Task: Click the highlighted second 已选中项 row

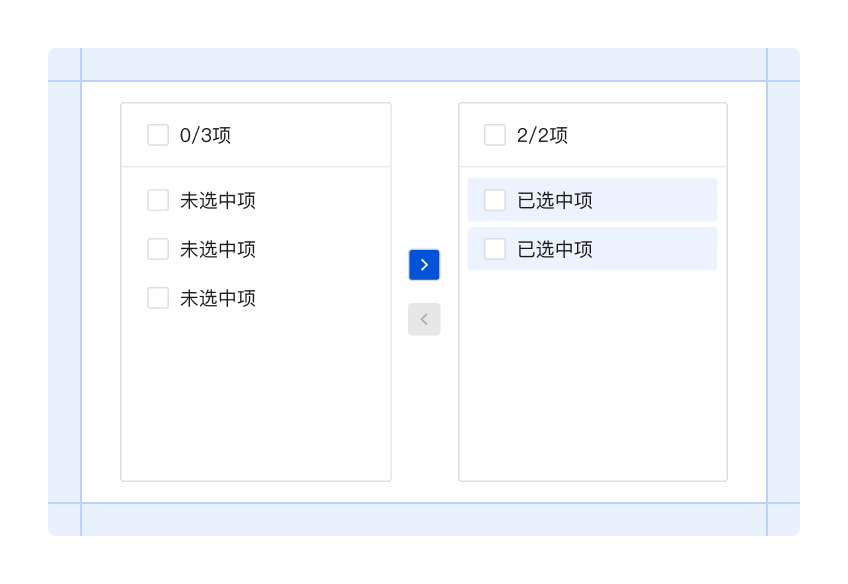Action: point(592,248)
